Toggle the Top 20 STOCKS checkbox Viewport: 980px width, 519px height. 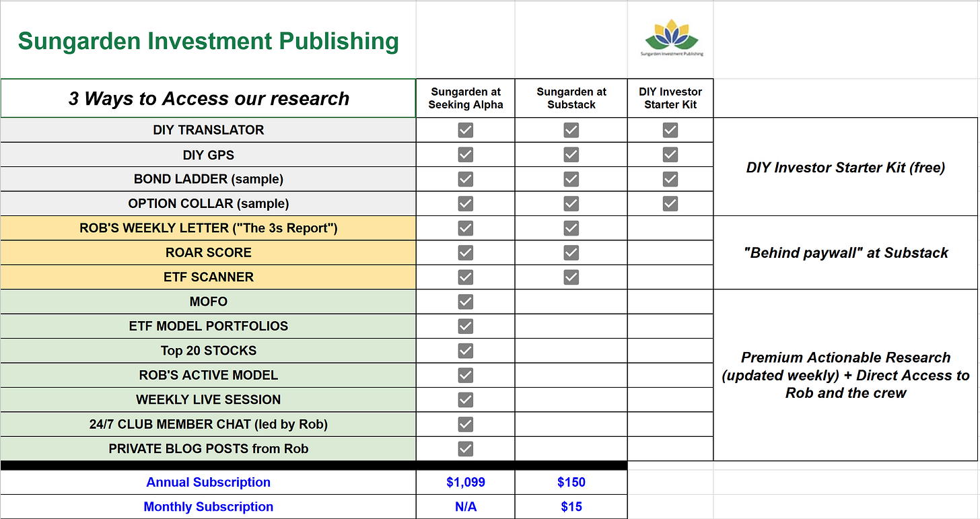[465, 351]
